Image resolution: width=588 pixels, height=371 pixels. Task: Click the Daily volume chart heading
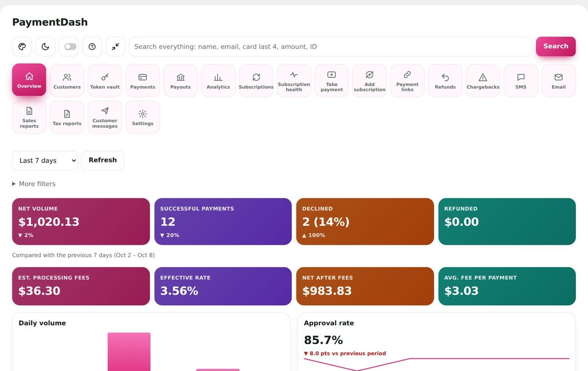42,323
